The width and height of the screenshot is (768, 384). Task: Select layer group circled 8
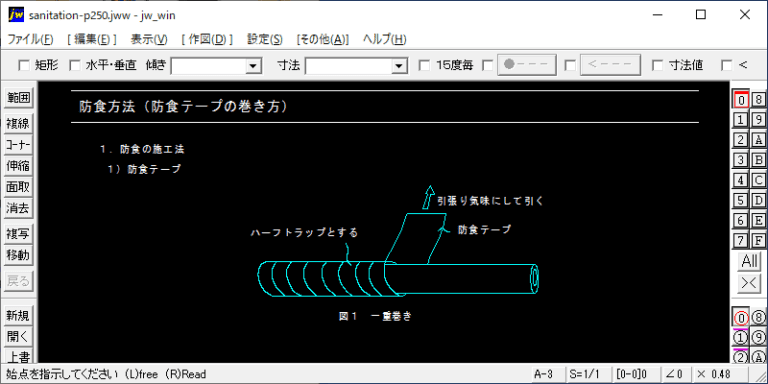point(759,317)
